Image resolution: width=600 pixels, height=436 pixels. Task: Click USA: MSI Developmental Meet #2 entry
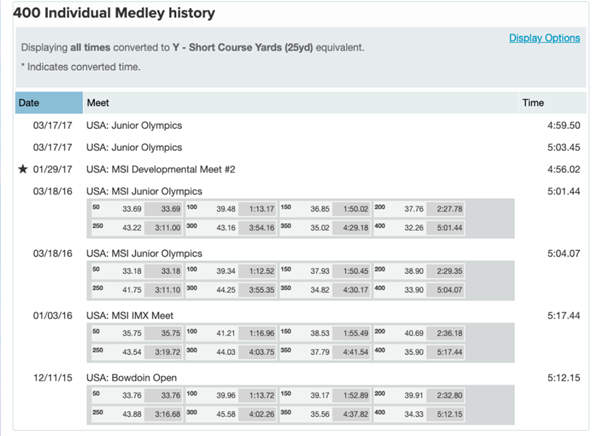pos(161,169)
